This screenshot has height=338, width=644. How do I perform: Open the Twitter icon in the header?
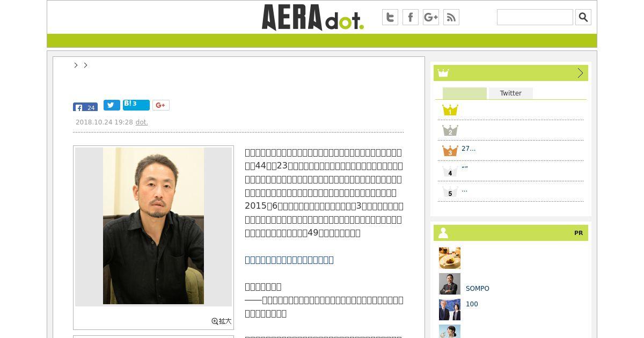coord(390,17)
